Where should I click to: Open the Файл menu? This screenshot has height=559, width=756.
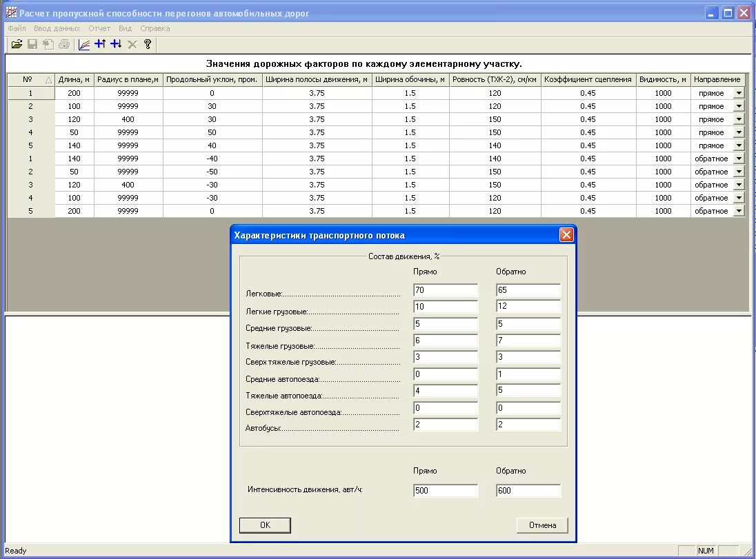(x=17, y=28)
